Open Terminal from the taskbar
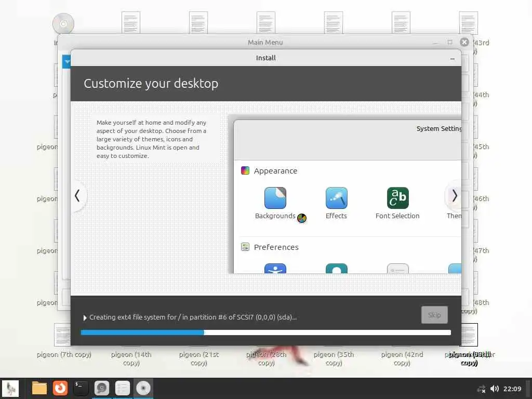Screen dimensions: 532x399 tap(81, 388)
